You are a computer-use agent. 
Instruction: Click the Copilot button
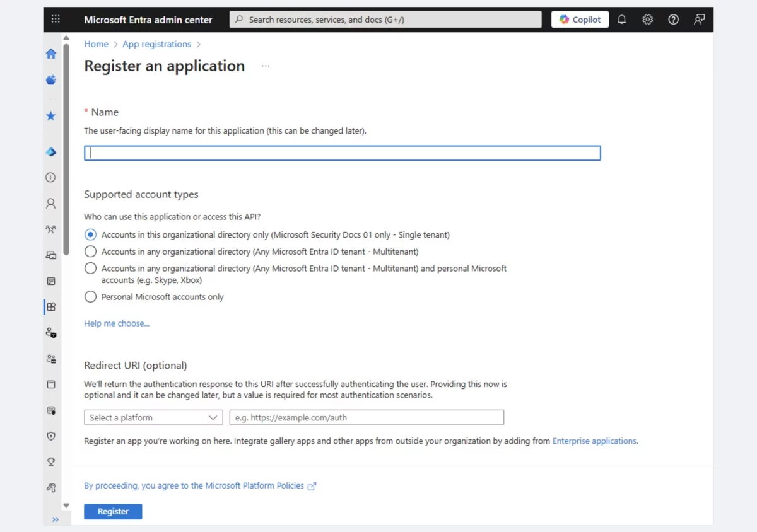[x=580, y=20]
